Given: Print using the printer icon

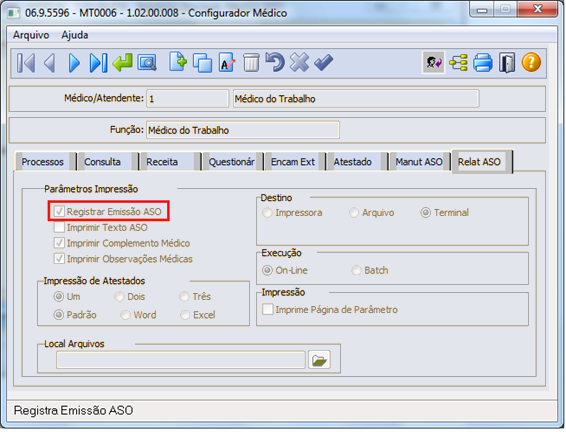Looking at the screenshot, I should (x=483, y=63).
